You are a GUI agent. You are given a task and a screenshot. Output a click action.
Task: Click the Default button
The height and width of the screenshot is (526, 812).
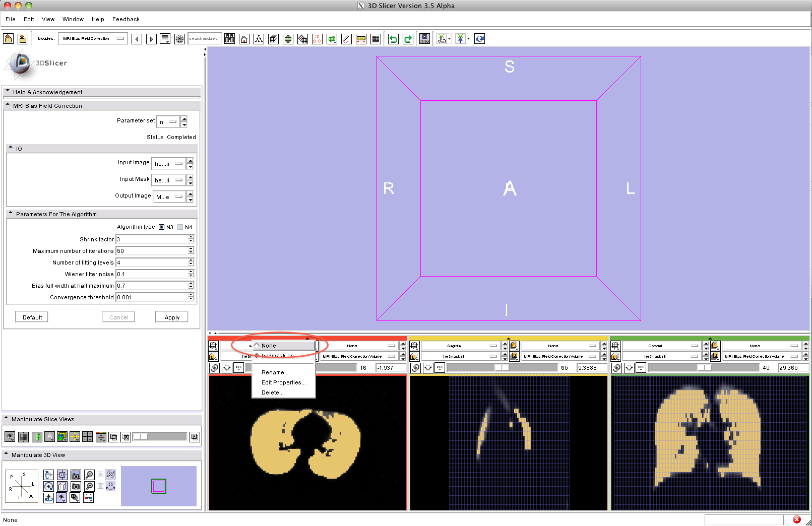tap(32, 317)
